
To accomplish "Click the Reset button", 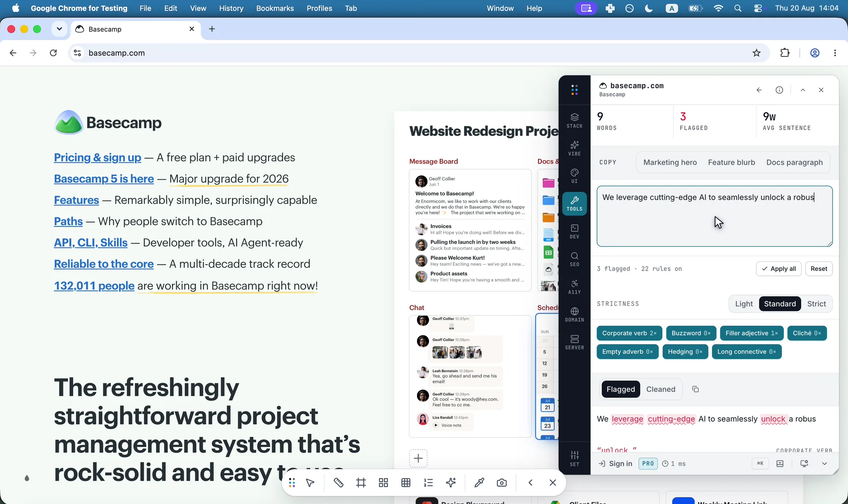I will coord(819,269).
